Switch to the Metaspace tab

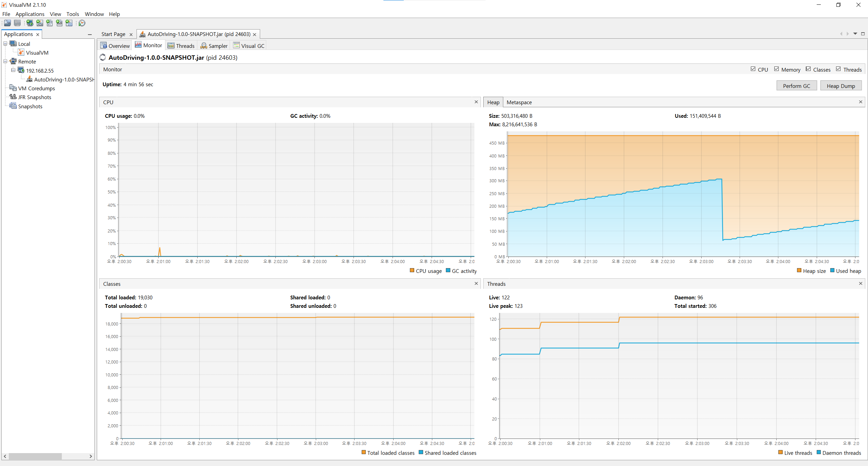point(519,102)
